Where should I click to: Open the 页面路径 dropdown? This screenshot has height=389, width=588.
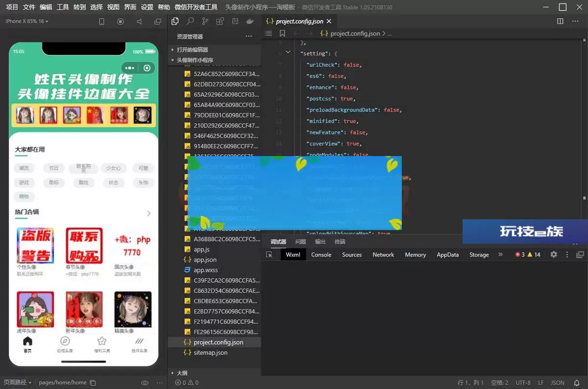(17, 383)
